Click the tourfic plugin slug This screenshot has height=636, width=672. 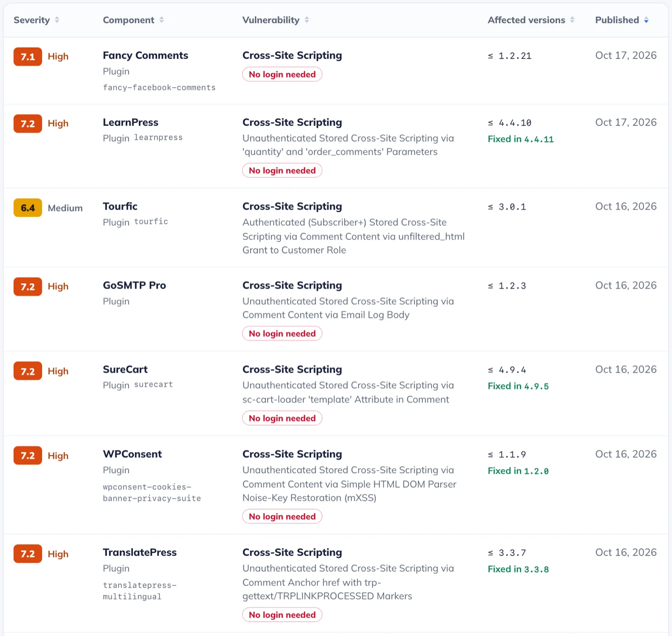click(x=151, y=221)
